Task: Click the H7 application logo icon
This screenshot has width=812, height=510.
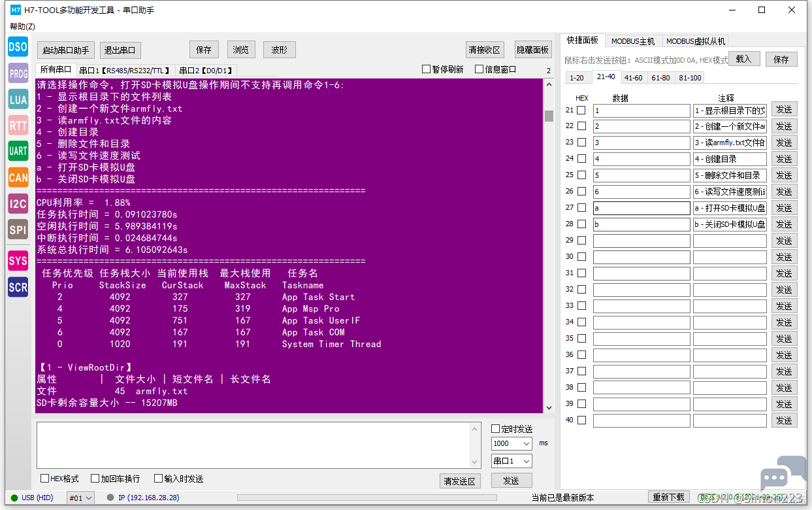Action: click(16, 10)
